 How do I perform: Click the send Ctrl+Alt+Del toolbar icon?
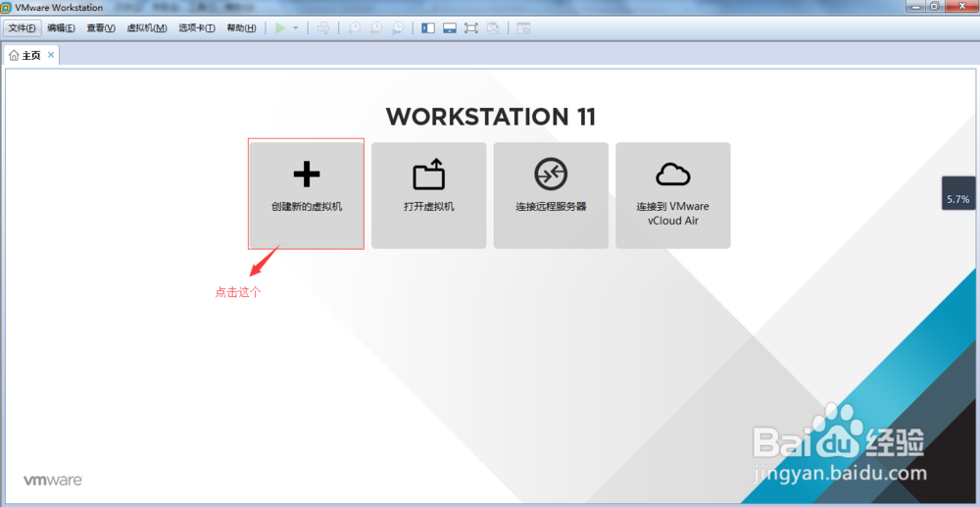323,28
